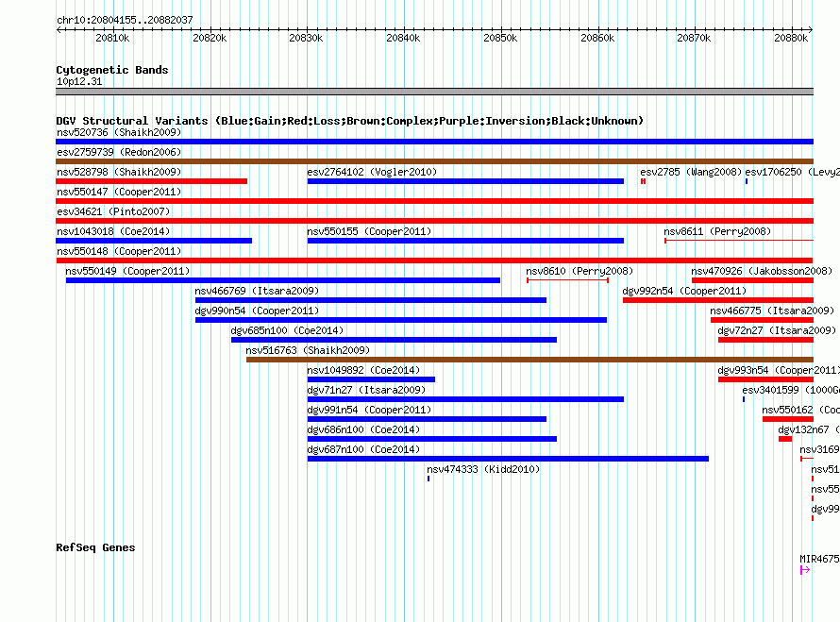Click the 20850k ruler tick label
This screenshot has height=622, width=840.
tap(500, 38)
